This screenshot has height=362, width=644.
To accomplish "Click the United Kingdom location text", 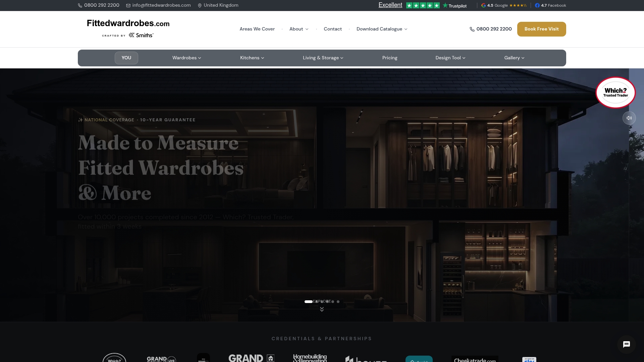I will click(x=221, y=5).
